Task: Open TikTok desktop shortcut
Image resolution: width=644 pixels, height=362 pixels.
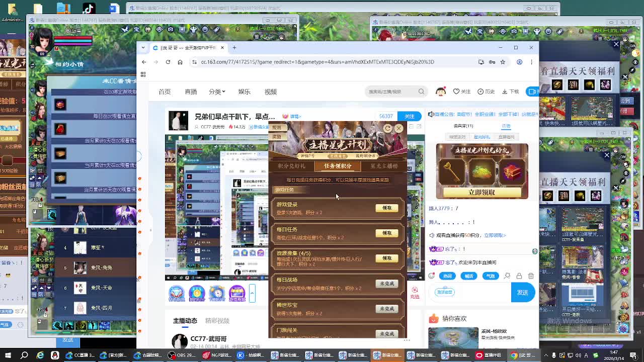Action: coord(89,9)
